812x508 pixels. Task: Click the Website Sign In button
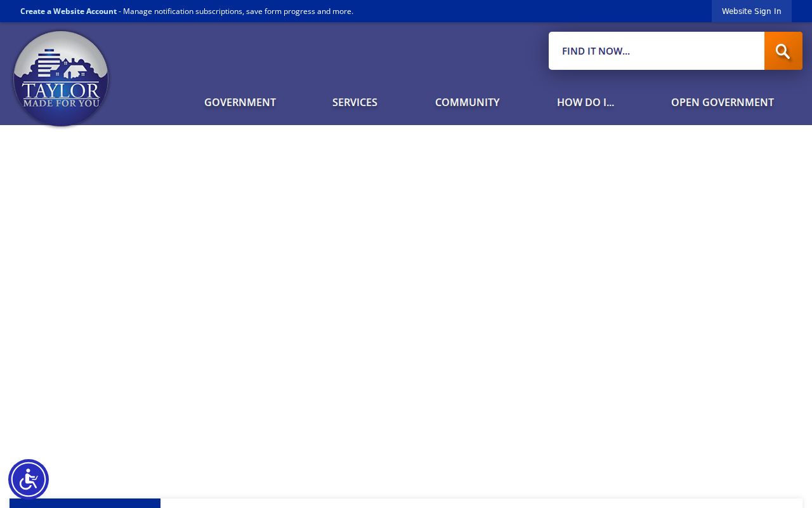[x=752, y=11]
